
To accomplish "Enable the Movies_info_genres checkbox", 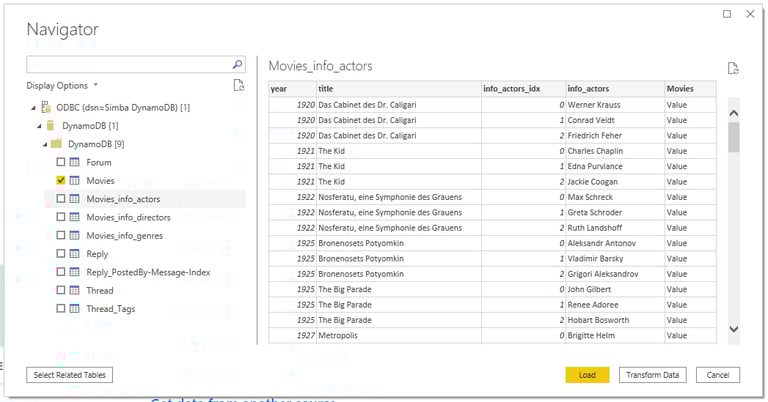I will pyautogui.click(x=61, y=236).
